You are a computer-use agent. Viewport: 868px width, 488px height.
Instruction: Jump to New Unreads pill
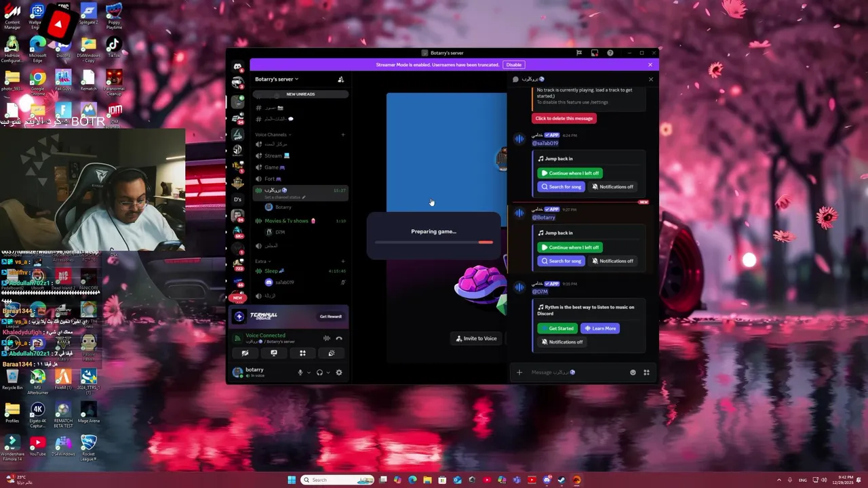pyautogui.click(x=300, y=94)
